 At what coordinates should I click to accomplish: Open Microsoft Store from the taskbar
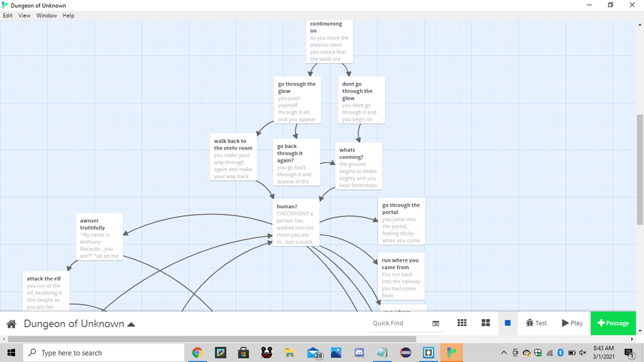pos(243,353)
